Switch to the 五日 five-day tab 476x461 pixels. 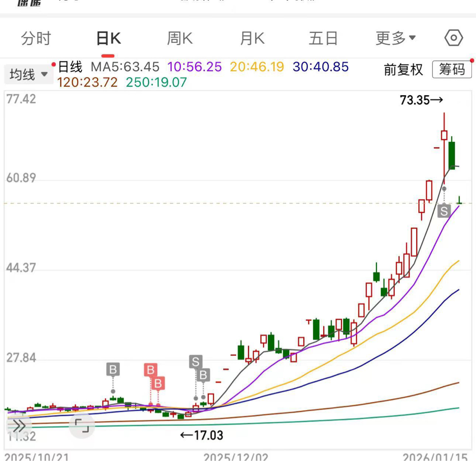pyautogui.click(x=324, y=39)
